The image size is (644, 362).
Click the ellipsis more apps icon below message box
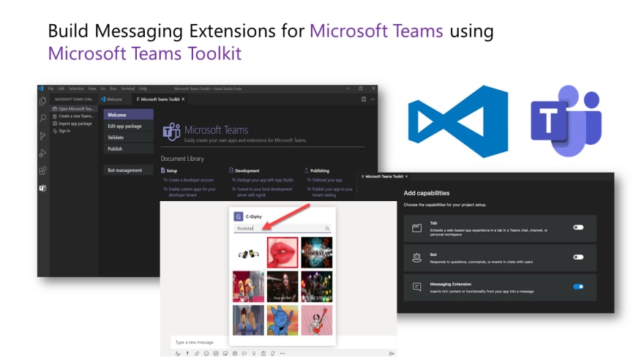coord(282,353)
